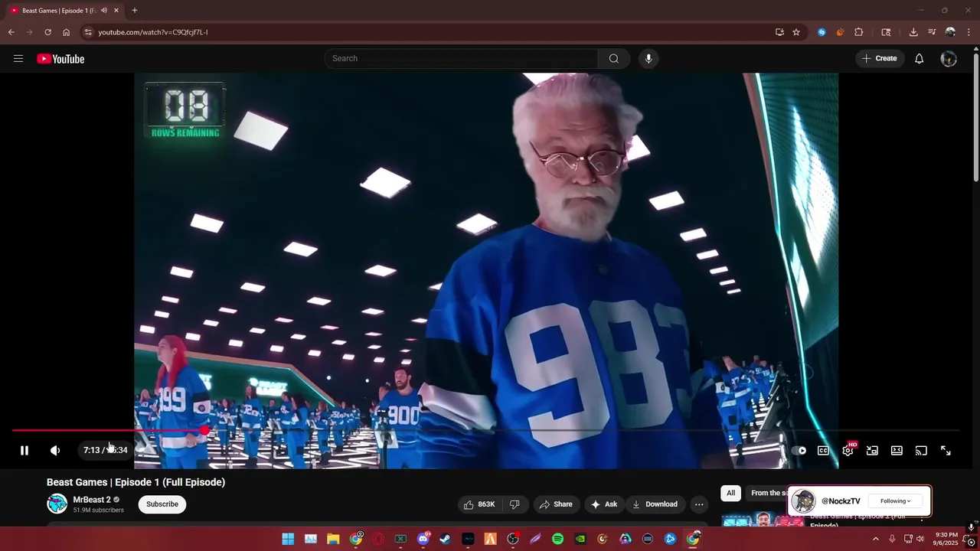Like the video with 863K likes
This screenshot has height=551, width=980.
pyautogui.click(x=481, y=504)
